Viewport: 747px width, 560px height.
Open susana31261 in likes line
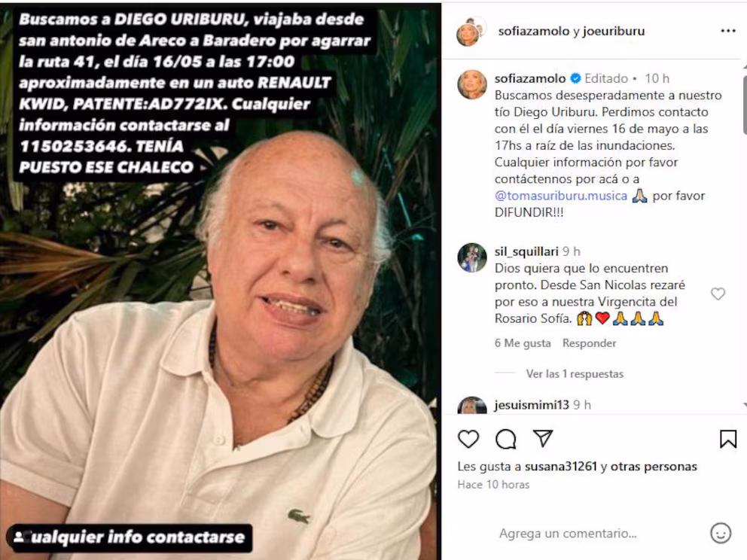pyautogui.click(x=561, y=466)
